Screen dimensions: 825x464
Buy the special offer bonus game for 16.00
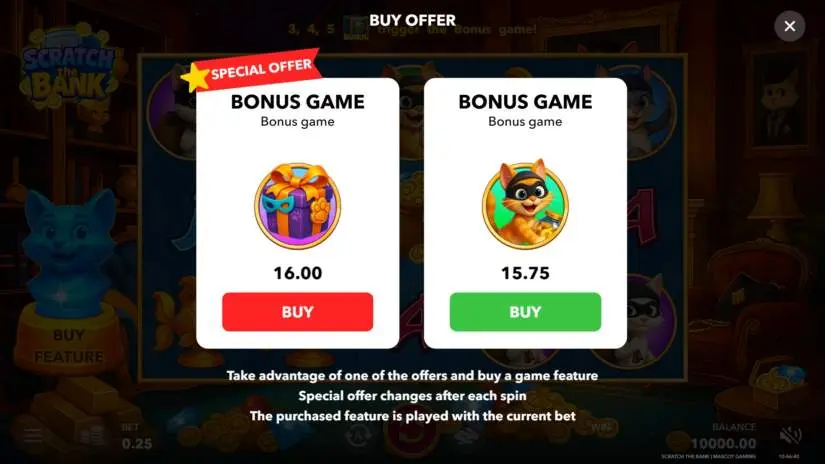click(297, 312)
